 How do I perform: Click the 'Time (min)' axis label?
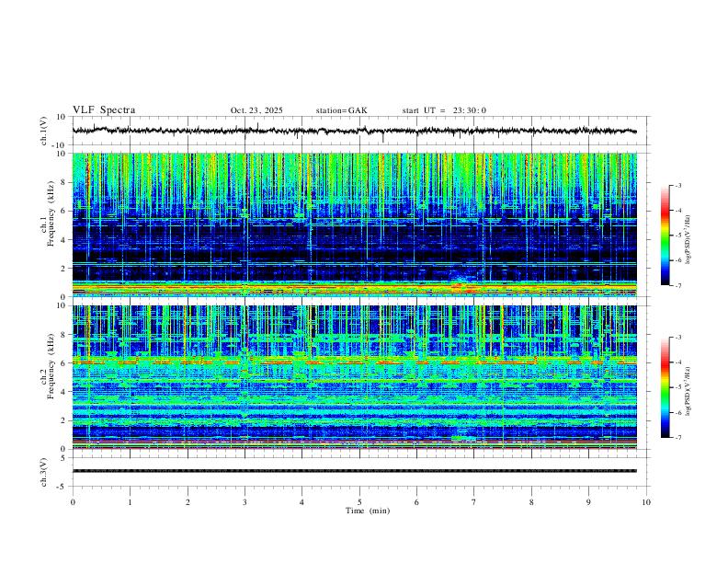point(368,511)
